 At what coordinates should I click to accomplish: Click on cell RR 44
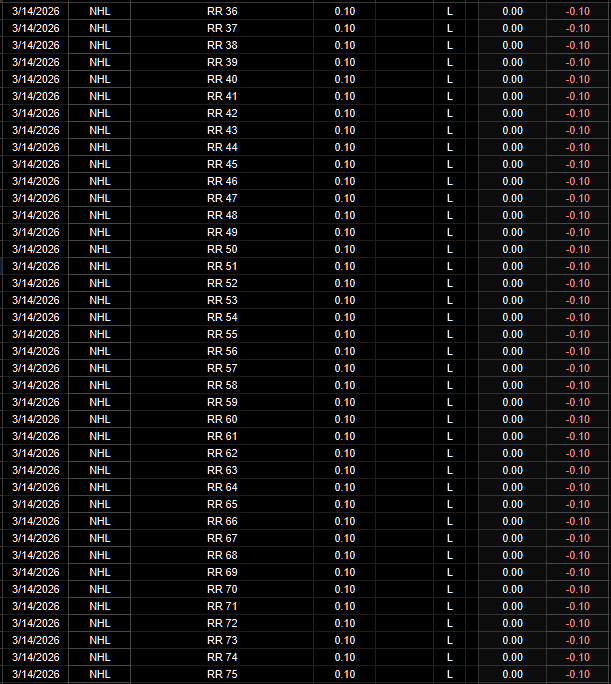222,147
